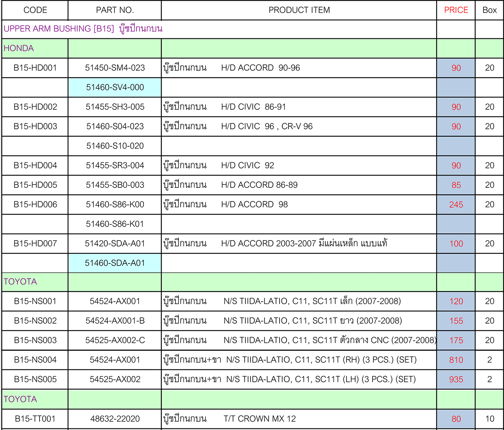
Task: Click the Box quantity 10 for B15-TT001
Action: [489, 419]
